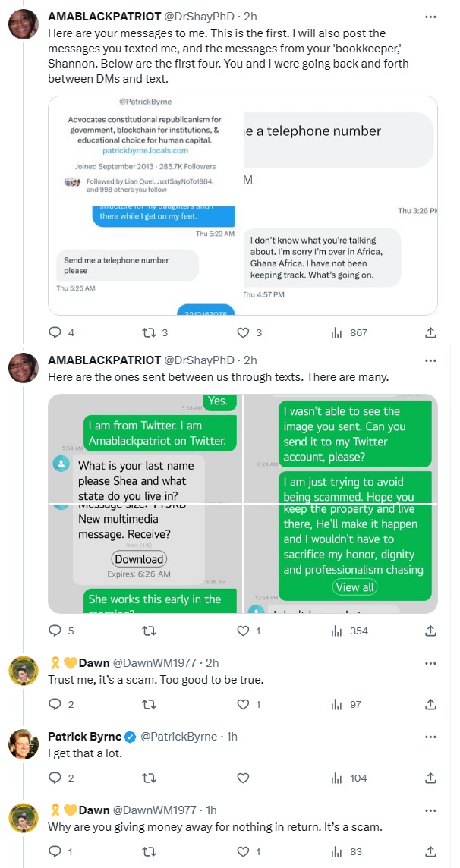The width and height of the screenshot is (460, 868).
Task: Open more options on first AMABLACKPATRIOT tweet
Action: pos(430,17)
